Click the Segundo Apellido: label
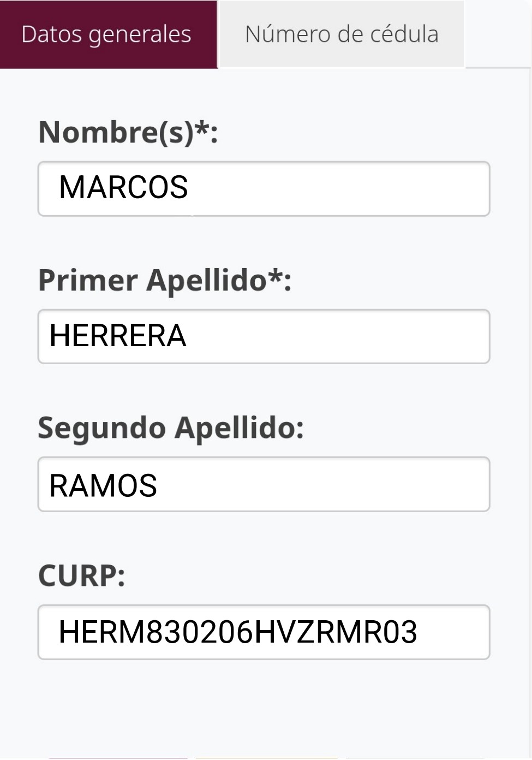Image resolution: width=532 pixels, height=760 pixels. (170, 428)
